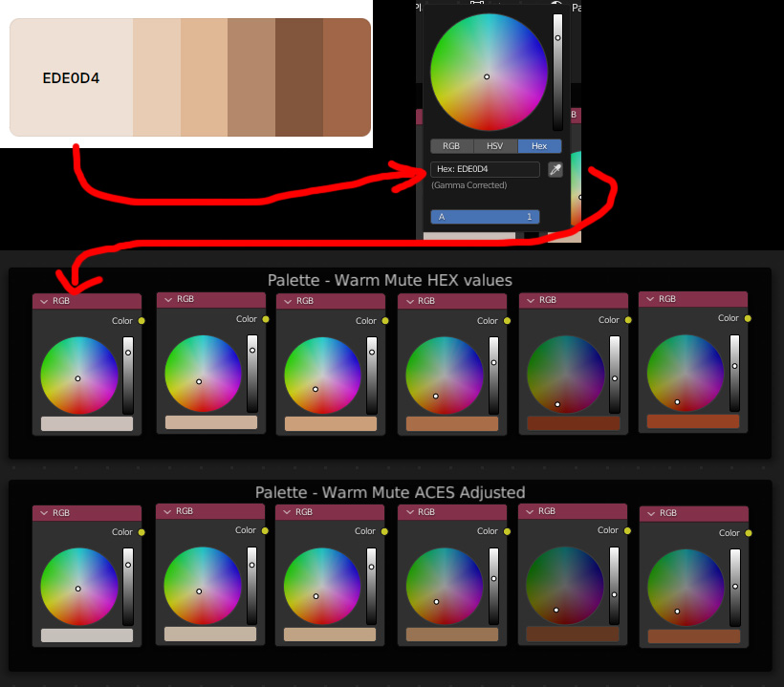Click Color output socket of first HEX values node

tap(142, 321)
